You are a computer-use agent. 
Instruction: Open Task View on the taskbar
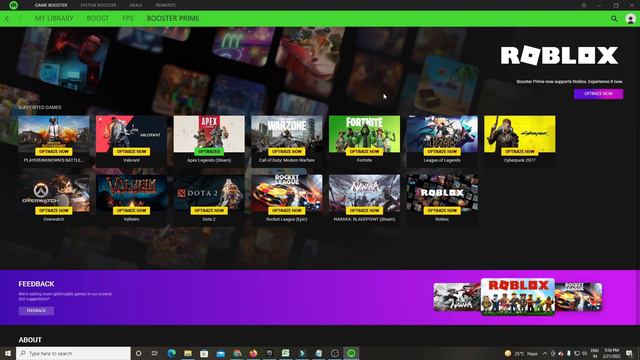(x=155, y=353)
